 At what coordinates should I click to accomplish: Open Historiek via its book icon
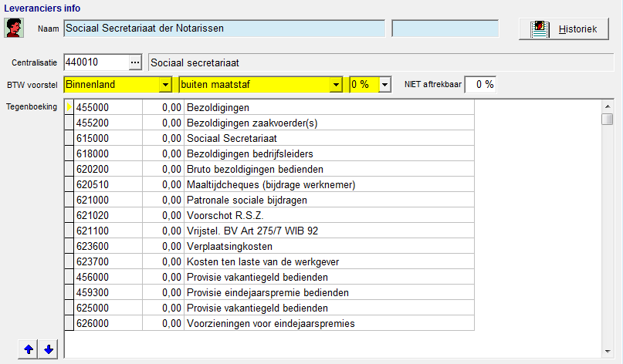point(540,29)
